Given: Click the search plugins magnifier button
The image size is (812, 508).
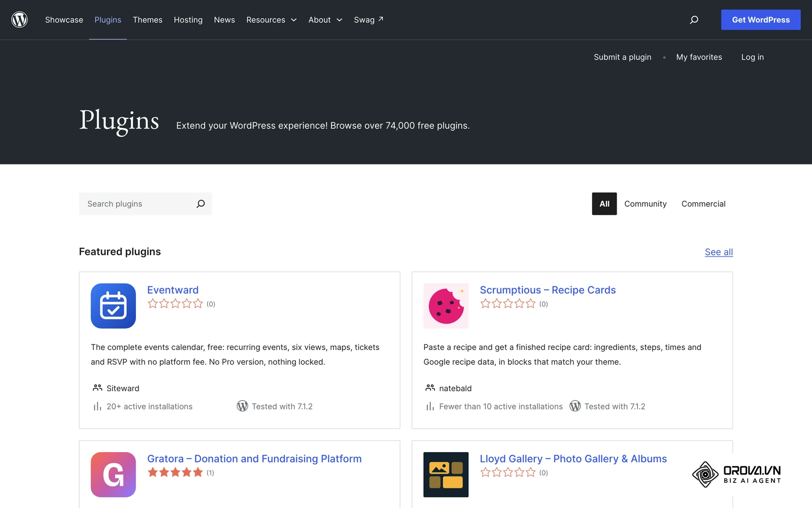Looking at the screenshot, I should [200, 204].
